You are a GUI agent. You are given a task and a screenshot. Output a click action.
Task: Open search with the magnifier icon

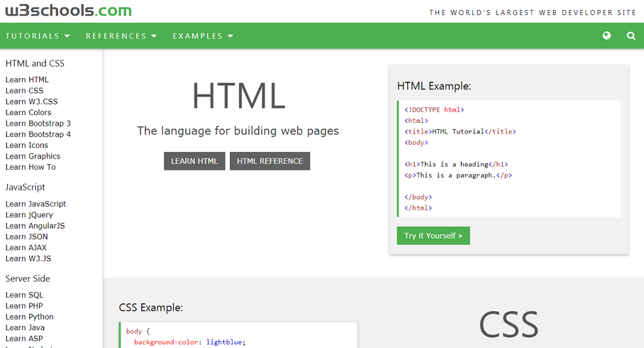[x=631, y=36]
